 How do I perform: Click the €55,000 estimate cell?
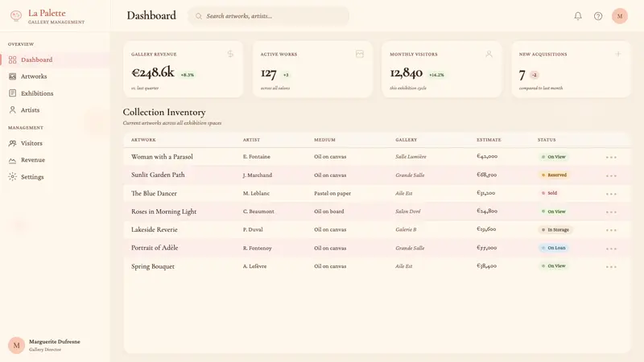pos(487,248)
